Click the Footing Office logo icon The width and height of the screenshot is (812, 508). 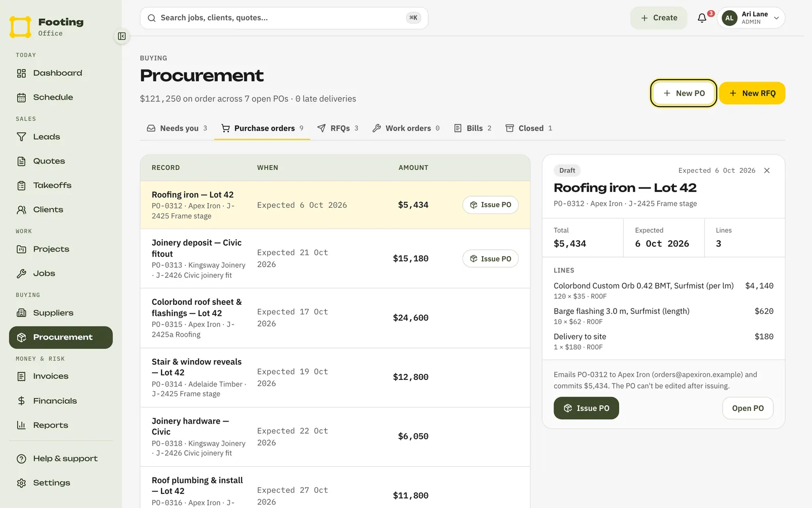pyautogui.click(x=20, y=27)
